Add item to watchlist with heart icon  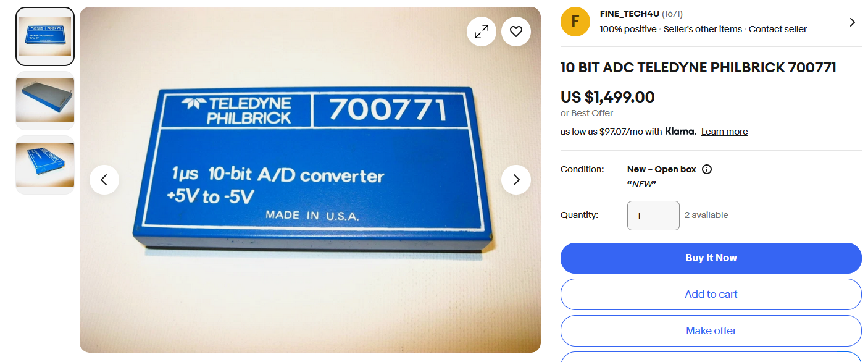pyautogui.click(x=516, y=32)
